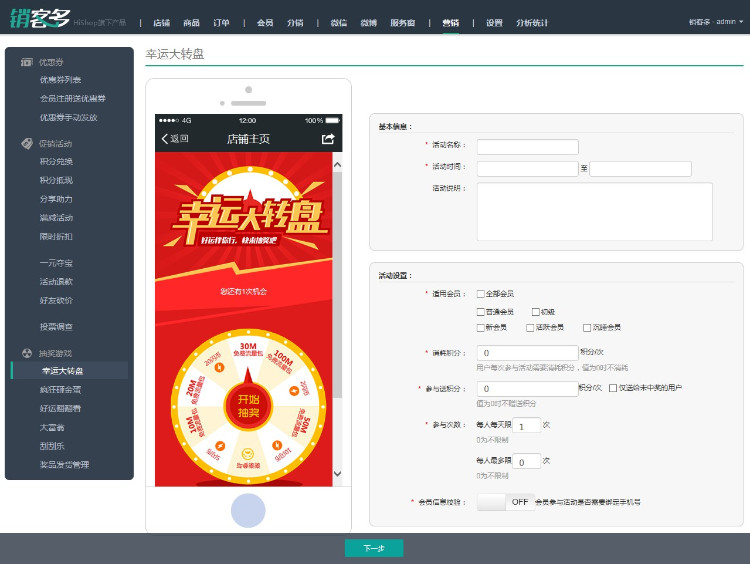Viewport: 750px width, 564px height.
Task: Open the 会员 top menu
Action: tap(265, 22)
